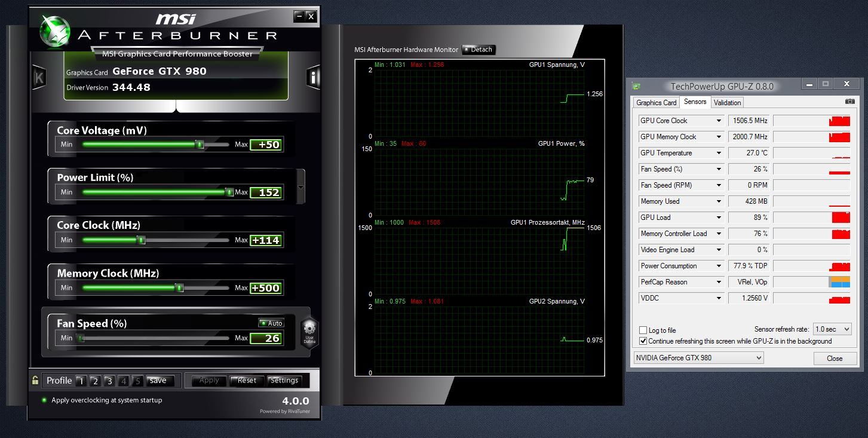The height and width of the screenshot is (438, 868).
Task: Open the VDDC sensor dropdown
Action: click(719, 298)
